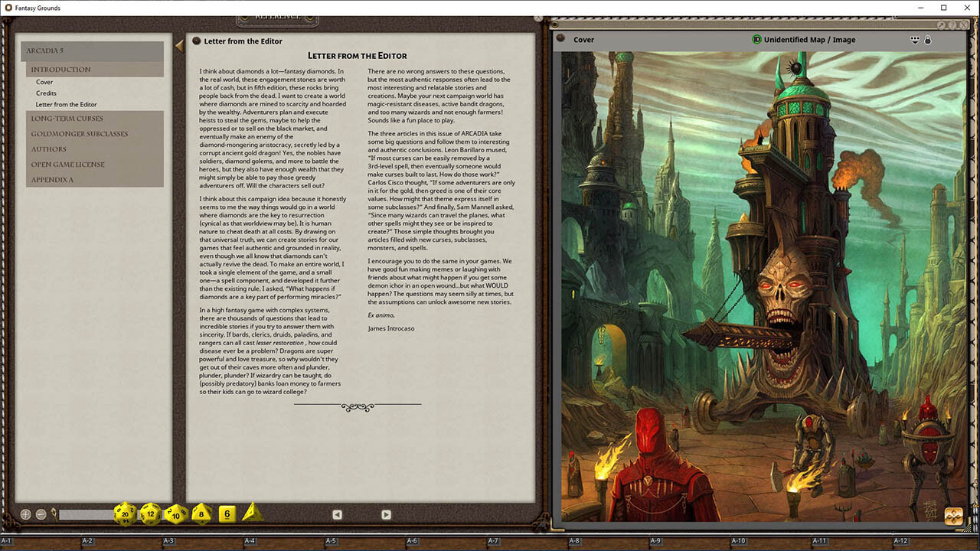This screenshot has height=551, width=980.
Task: Expand the Long-Term Curses chapter
Action: [x=67, y=119]
